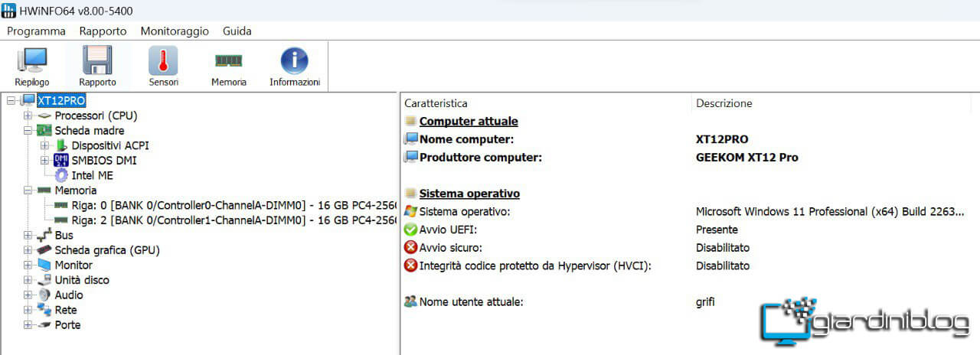Click the Memoria RAM module icon

[x=229, y=67]
